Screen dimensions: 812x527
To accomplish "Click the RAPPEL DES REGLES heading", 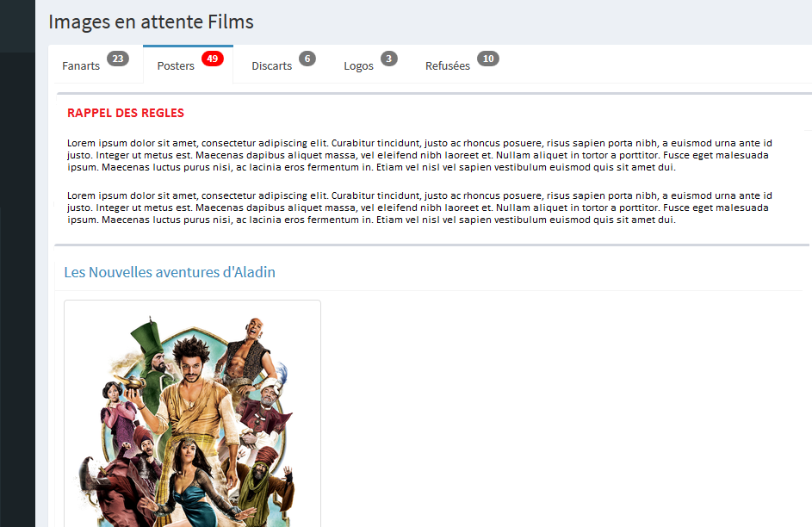I will point(126,113).
